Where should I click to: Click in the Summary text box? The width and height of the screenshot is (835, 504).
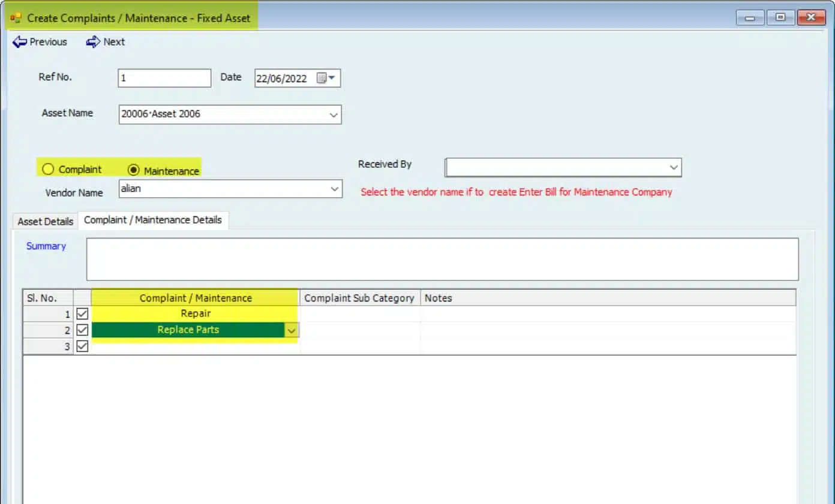[x=442, y=259]
